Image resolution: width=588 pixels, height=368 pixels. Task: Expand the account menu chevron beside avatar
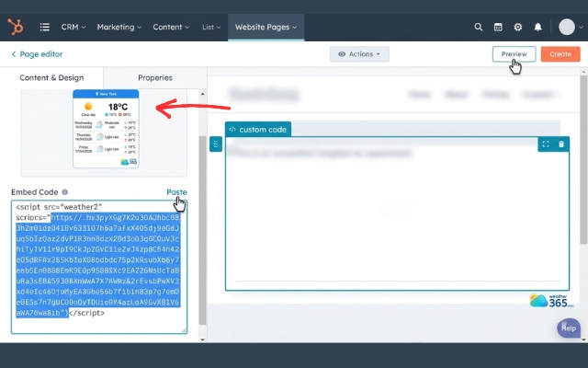point(581,27)
